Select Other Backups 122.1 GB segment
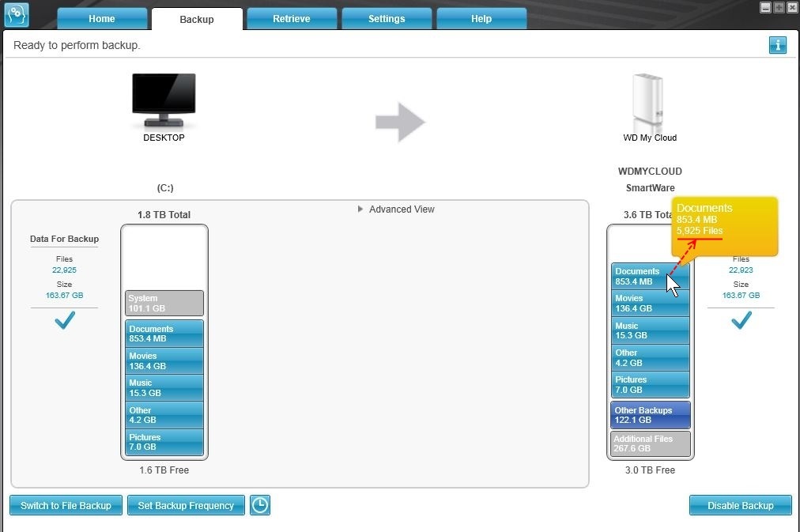The image size is (800, 532). [650, 415]
